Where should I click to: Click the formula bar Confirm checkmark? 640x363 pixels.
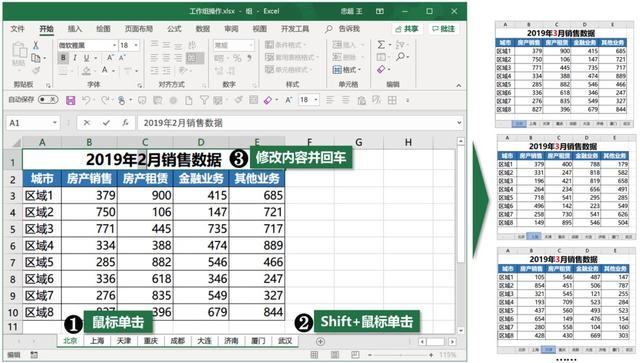(x=106, y=123)
